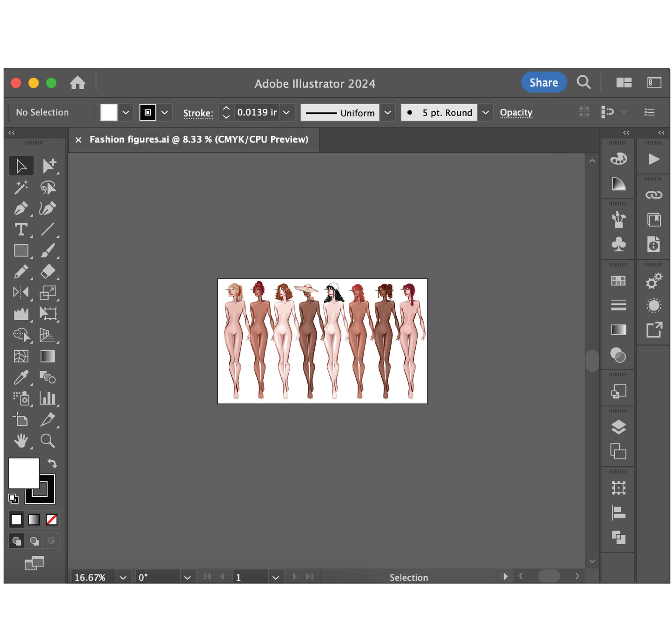Close the Fashion figures.ai tab
This screenshot has width=672, height=639.
(79, 140)
